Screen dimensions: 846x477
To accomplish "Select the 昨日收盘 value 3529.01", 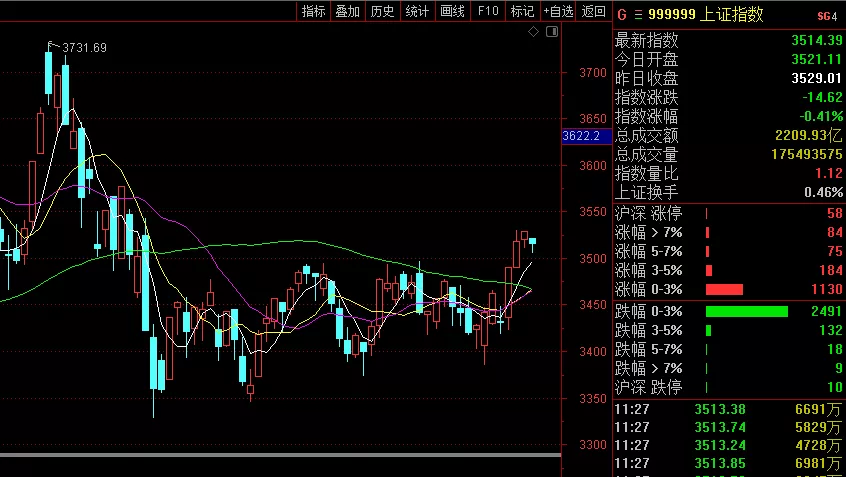I will point(817,78).
